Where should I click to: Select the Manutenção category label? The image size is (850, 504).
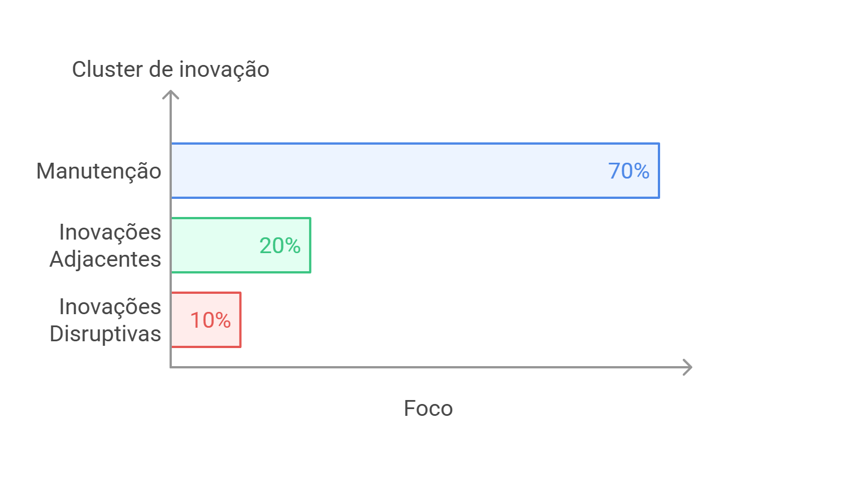coord(99,171)
